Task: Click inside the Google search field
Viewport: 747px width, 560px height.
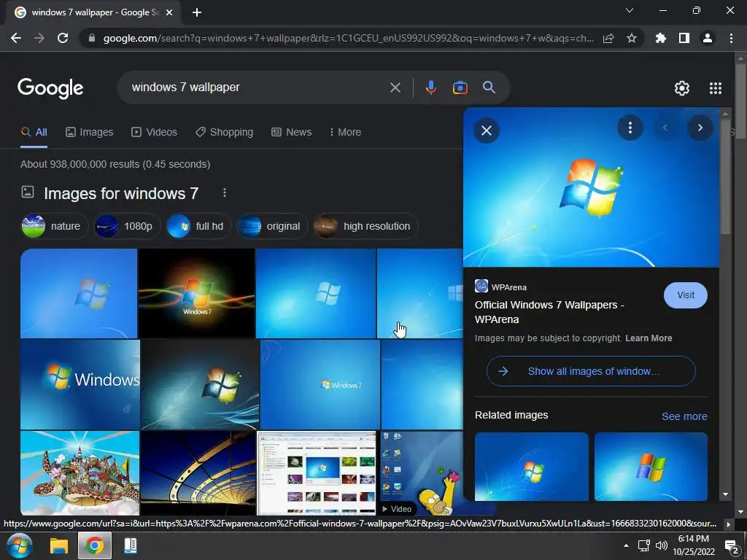Action: pyautogui.click(x=258, y=87)
